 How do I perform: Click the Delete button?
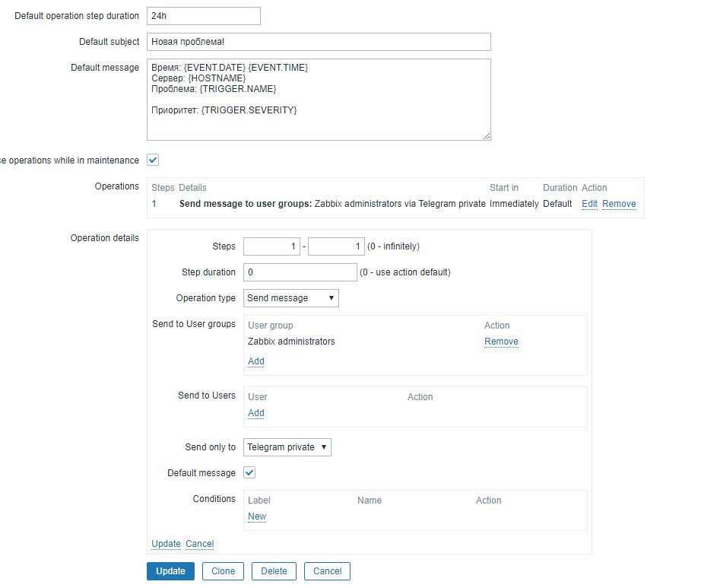tap(274, 571)
